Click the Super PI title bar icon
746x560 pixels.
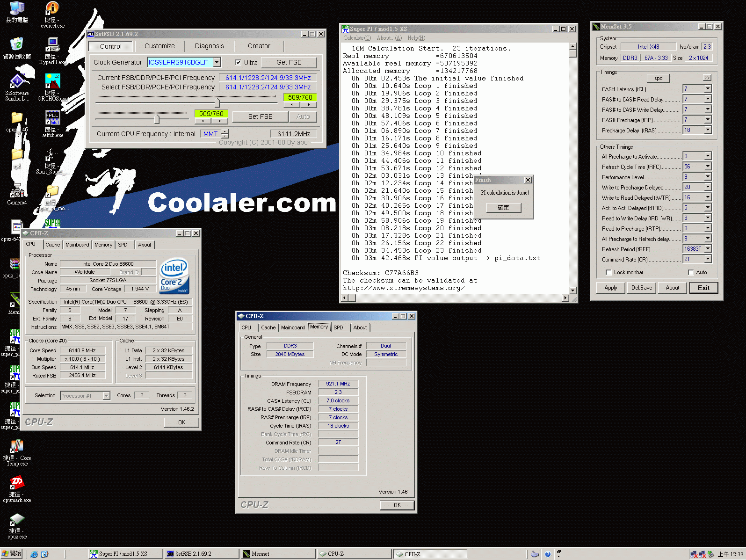click(345, 29)
